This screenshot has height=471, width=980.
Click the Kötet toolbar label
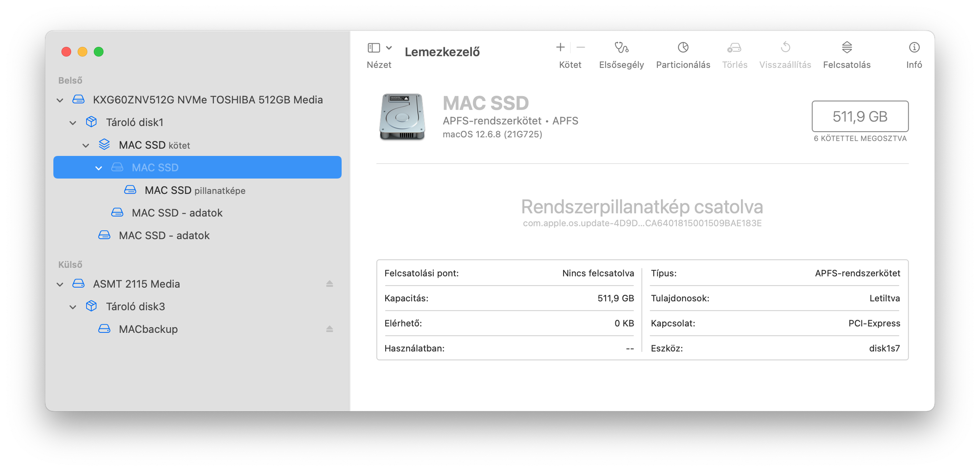[x=570, y=65]
